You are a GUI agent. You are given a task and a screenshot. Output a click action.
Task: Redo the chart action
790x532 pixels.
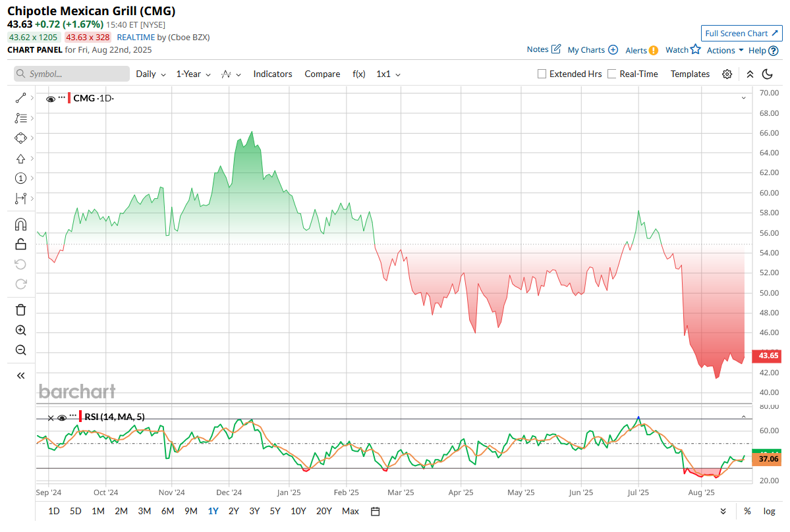pyautogui.click(x=20, y=284)
